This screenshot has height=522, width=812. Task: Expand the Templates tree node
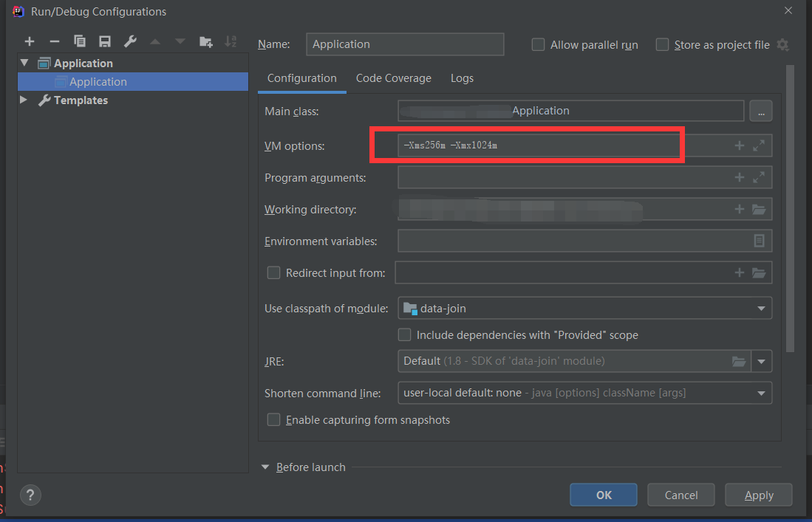point(24,100)
